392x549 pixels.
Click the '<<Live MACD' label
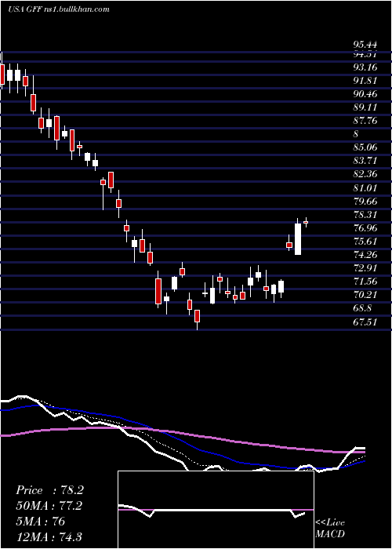[330, 528]
